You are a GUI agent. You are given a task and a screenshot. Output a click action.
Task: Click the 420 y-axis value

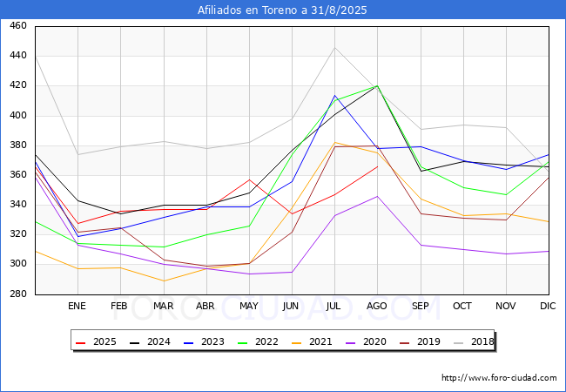pos(18,85)
